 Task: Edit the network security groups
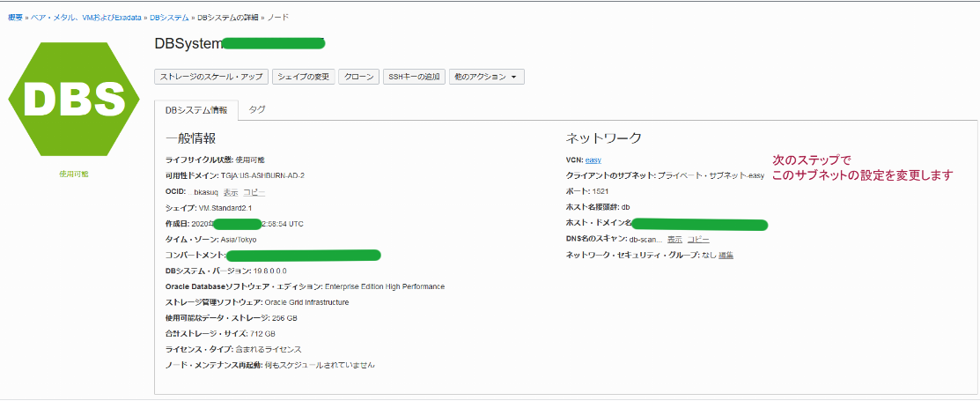[726, 256]
